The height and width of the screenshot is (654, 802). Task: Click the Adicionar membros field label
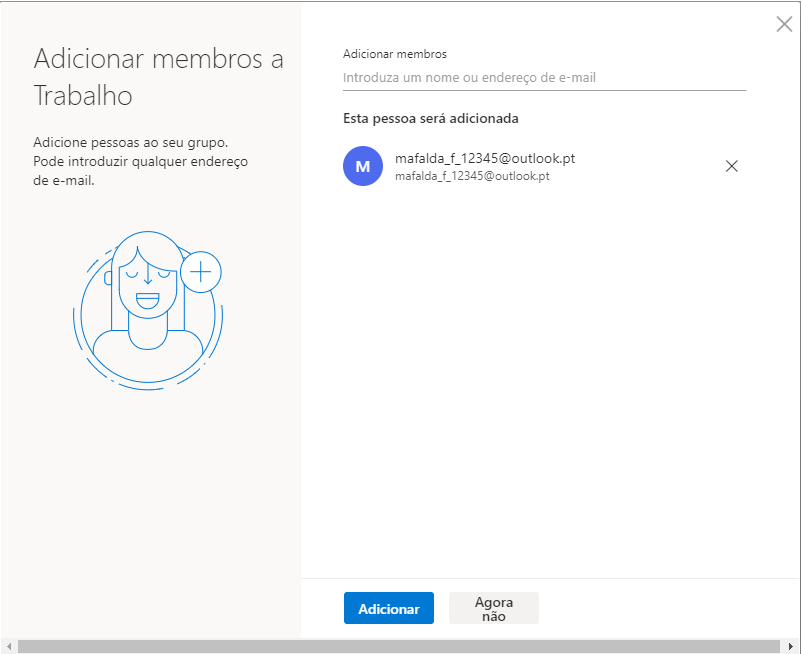(394, 54)
